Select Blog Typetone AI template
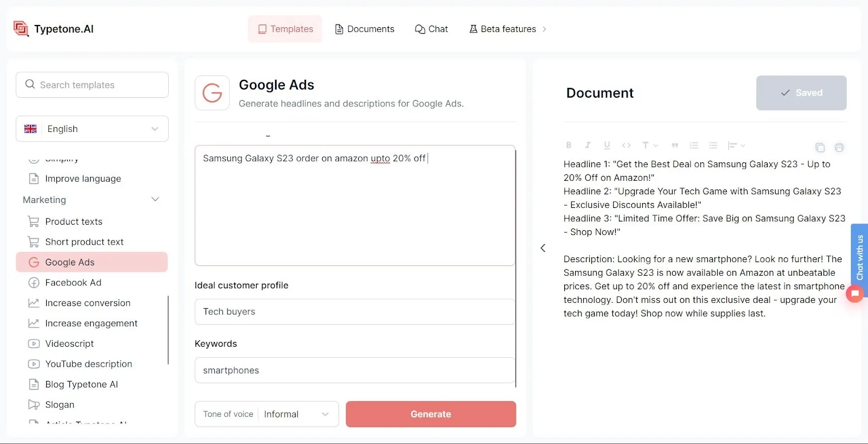The width and height of the screenshot is (868, 444). coord(81,384)
